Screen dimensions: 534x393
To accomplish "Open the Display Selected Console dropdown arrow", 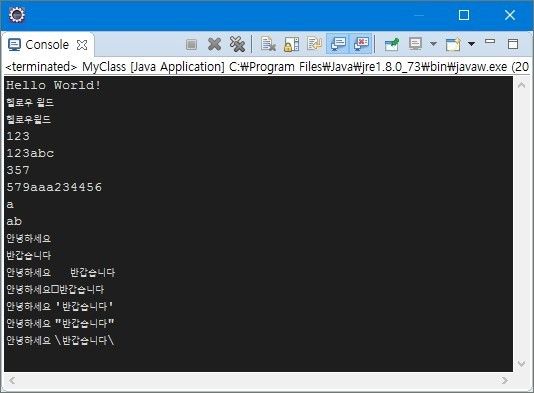I will coord(433,44).
